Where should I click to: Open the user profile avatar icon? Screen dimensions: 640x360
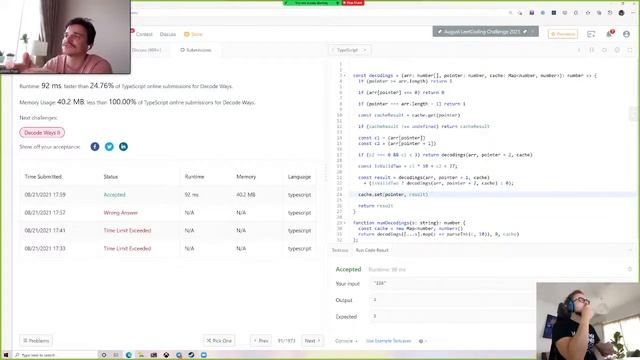point(627,34)
